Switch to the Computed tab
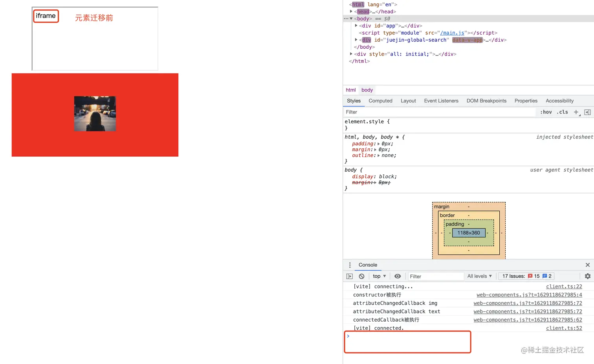 tap(380, 101)
